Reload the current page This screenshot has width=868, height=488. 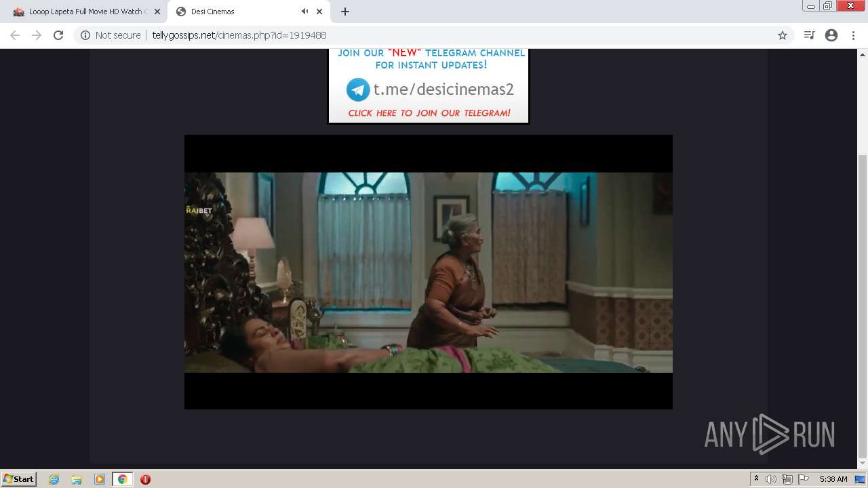click(x=58, y=35)
